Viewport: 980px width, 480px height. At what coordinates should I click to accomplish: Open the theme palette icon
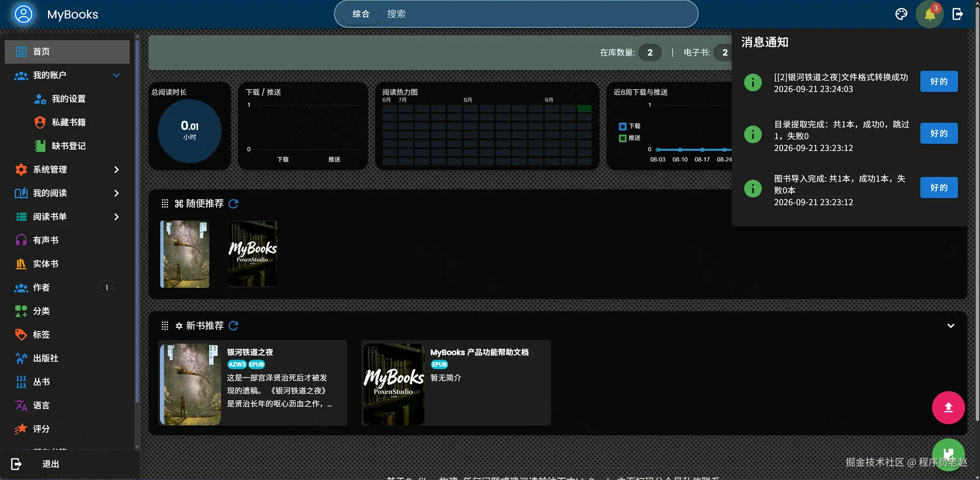click(901, 14)
